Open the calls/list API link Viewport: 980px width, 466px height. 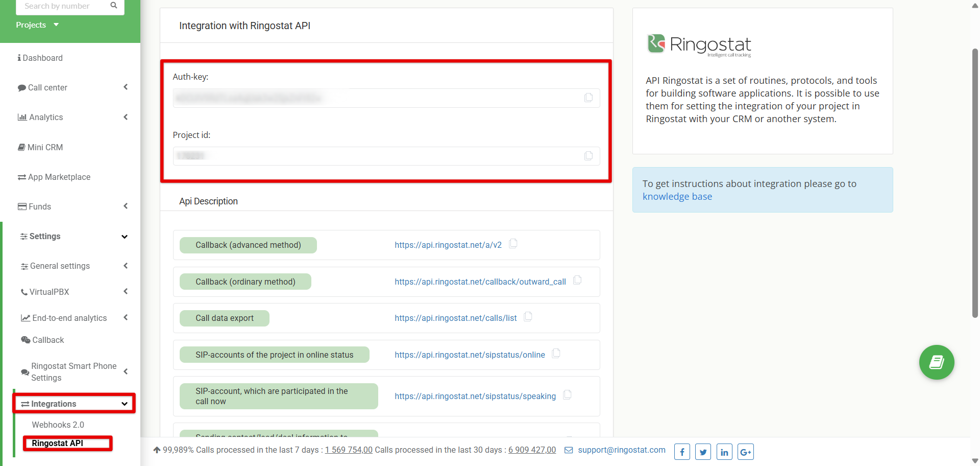click(x=456, y=318)
